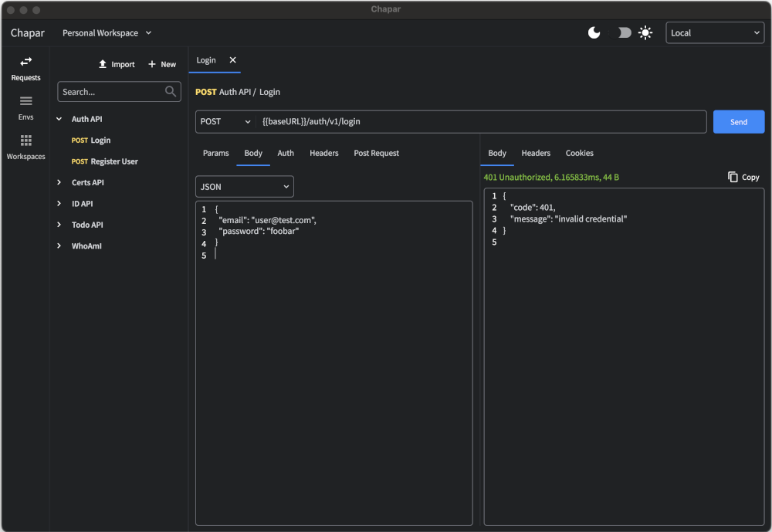Open the JSON body type dropdown

245,187
